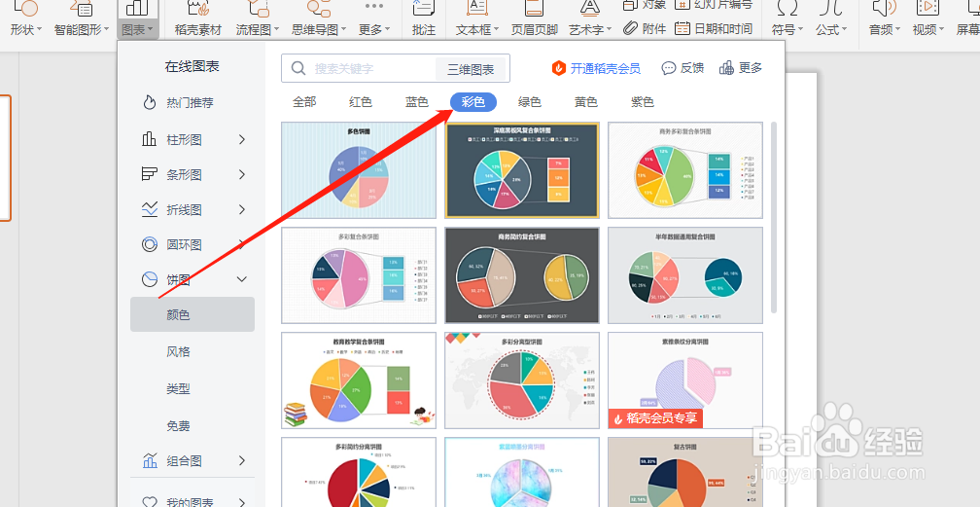Select the 折线图 line chart category
This screenshot has height=507, width=980.
[185, 209]
